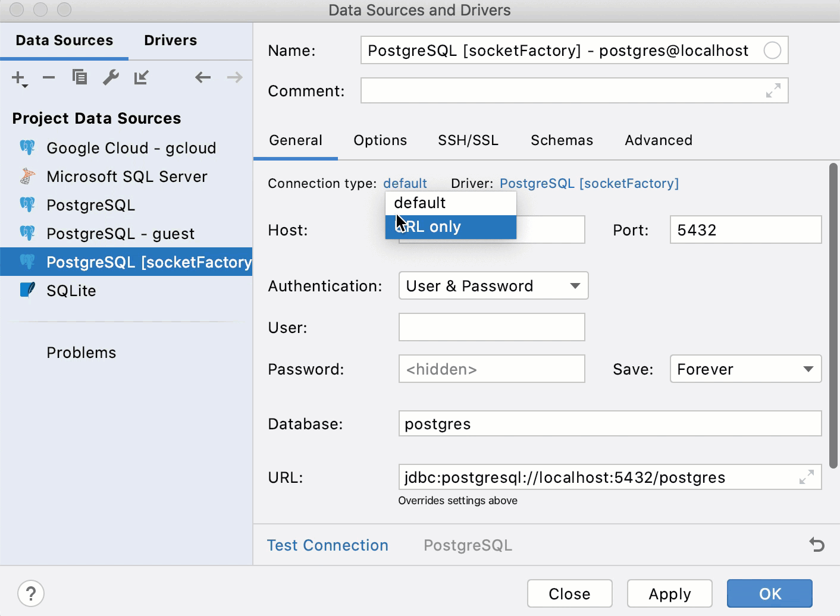Open driver settings wrench icon
Image resolution: width=840 pixels, height=616 pixels.
tap(111, 77)
